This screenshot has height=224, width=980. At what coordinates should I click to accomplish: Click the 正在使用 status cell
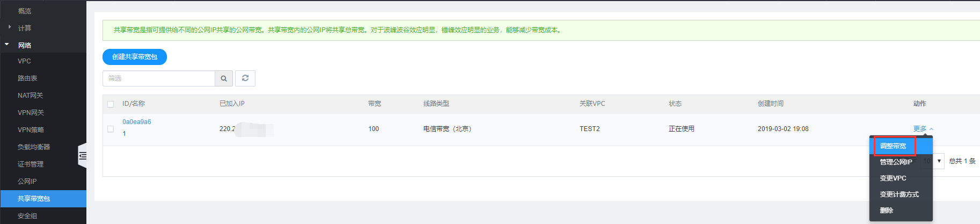click(682, 129)
